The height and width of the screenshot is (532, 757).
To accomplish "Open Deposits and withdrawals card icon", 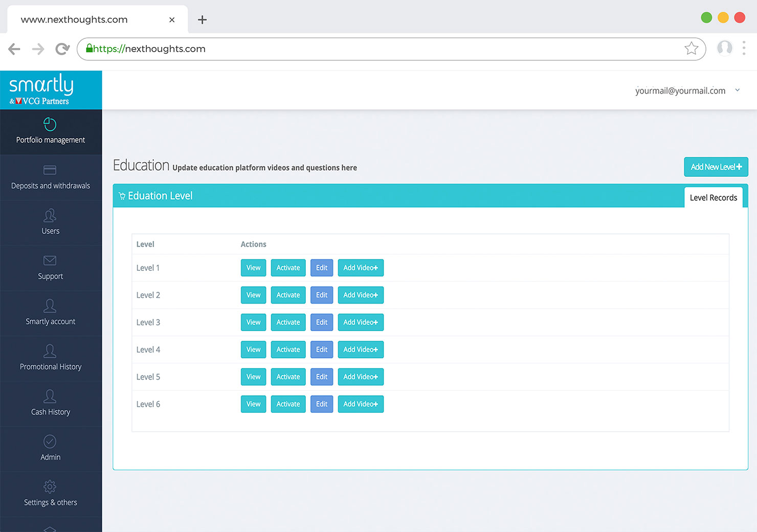I will 50,170.
